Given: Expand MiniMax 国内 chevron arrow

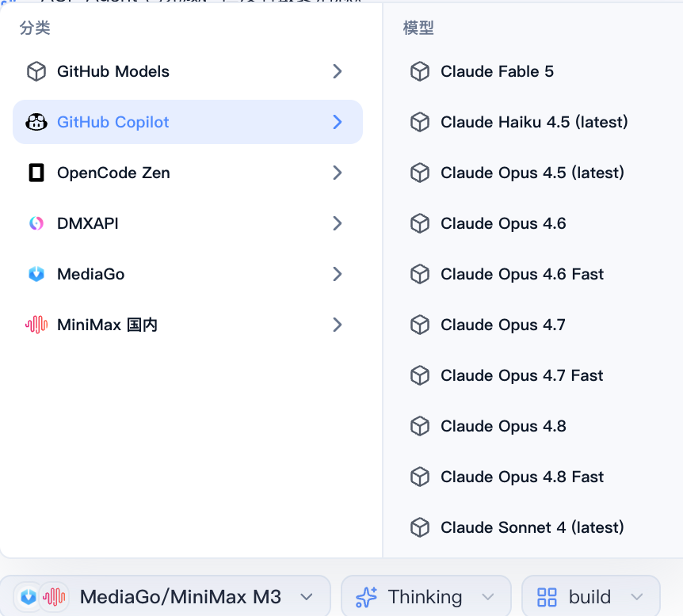Looking at the screenshot, I should (x=338, y=325).
